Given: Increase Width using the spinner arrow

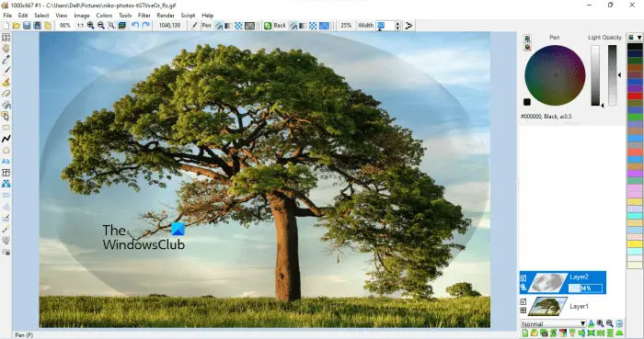Looking at the screenshot, I should (x=397, y=23).
